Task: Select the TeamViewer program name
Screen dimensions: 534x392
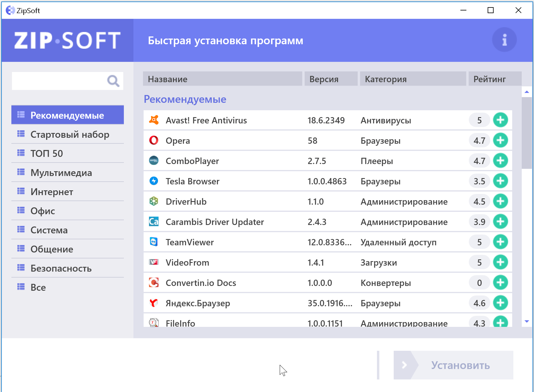Action: click(x=190, y=242)
